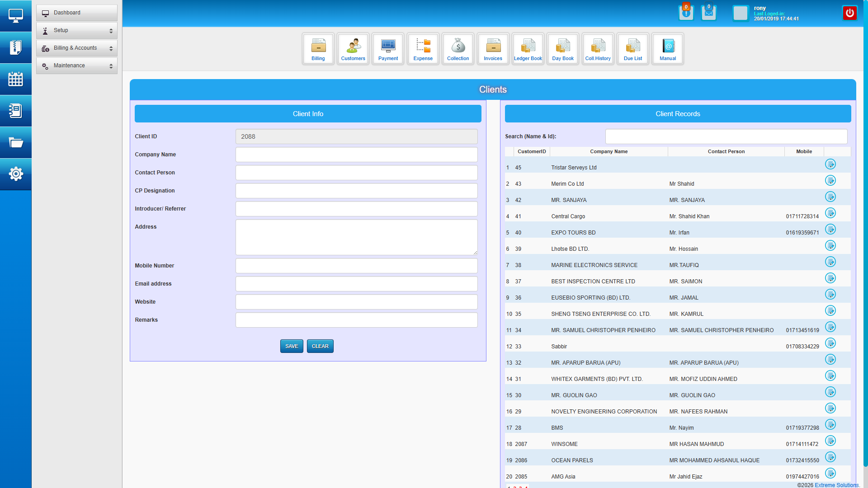Open the mail messages icon in header

point(708,13)
